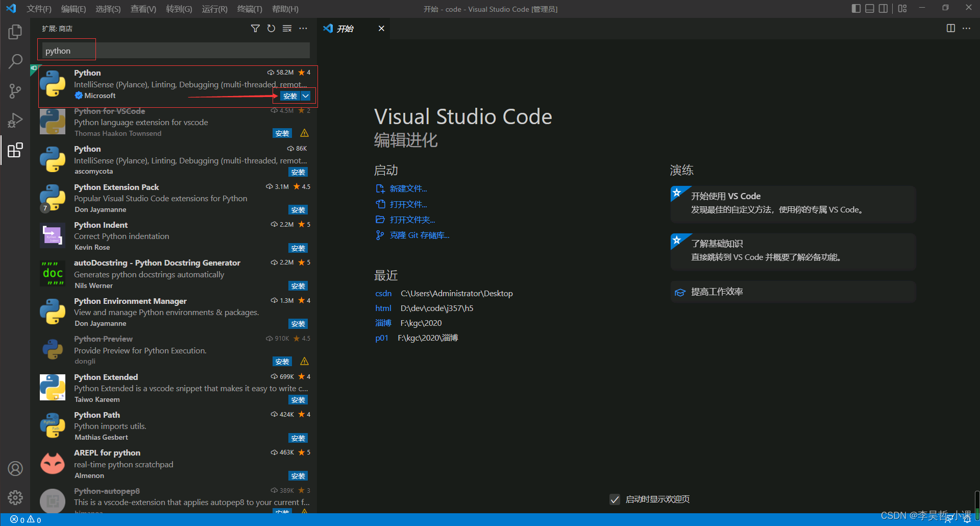Click the VS Code logo in title bar
The width and height of the screenshot is (980, 526).
[x=11, y=9]
